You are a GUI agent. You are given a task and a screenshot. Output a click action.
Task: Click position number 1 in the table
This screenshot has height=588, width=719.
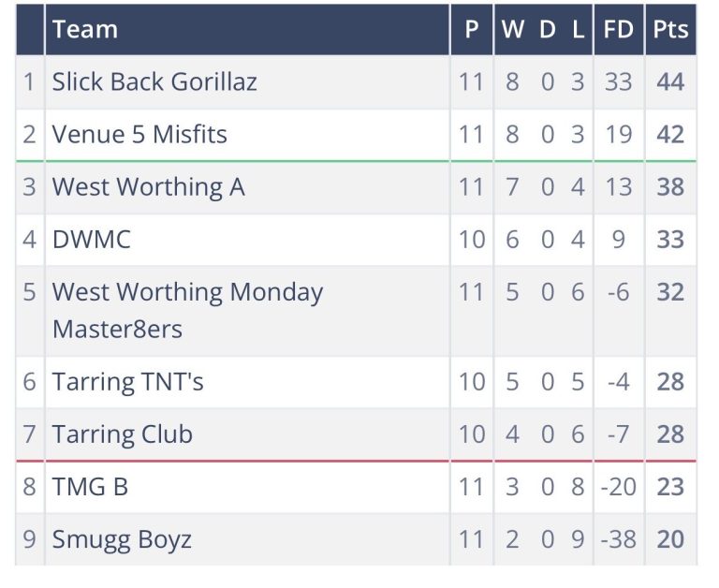click(x=29, y=82)
